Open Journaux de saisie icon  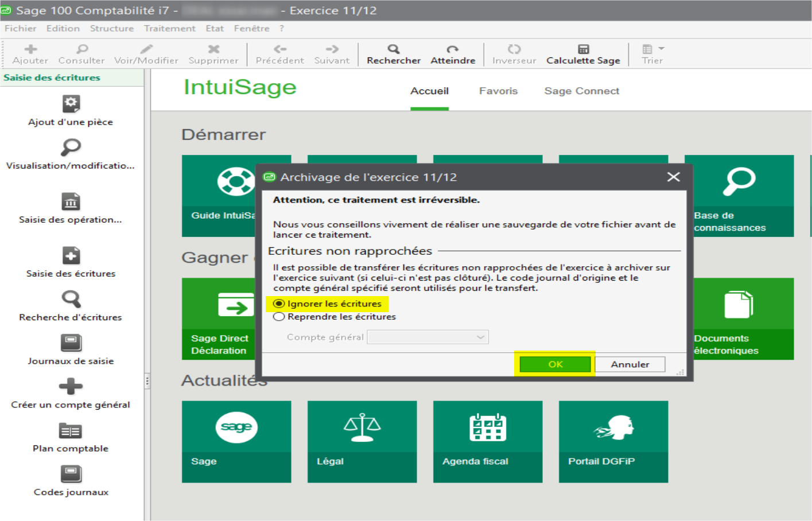point(71,343)
